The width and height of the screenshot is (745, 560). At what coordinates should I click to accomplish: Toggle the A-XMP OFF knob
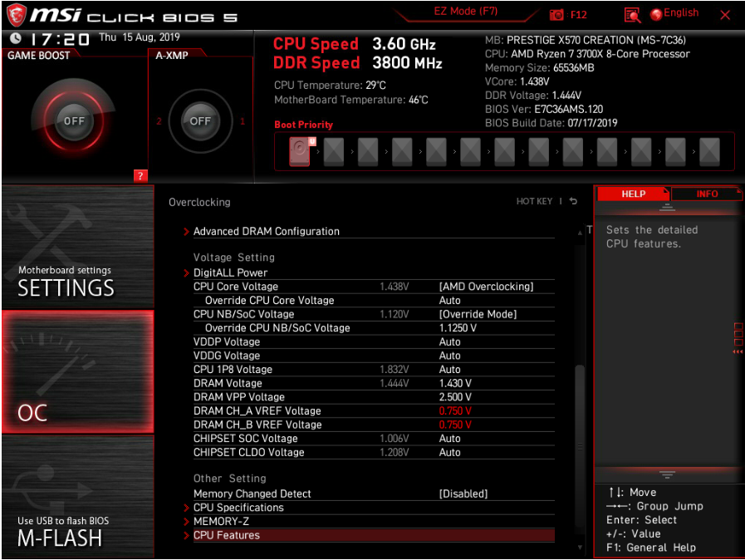coord(200,120)
